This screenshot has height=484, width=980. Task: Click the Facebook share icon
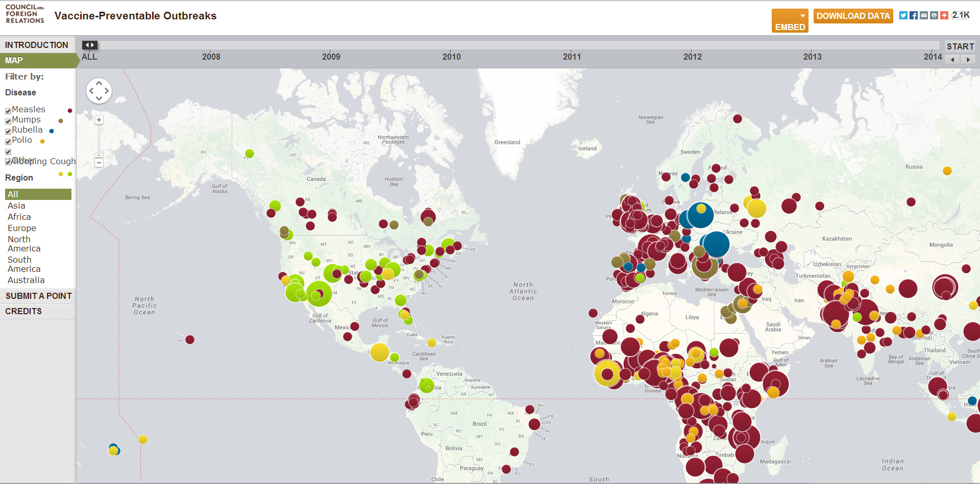coord(913,15)
